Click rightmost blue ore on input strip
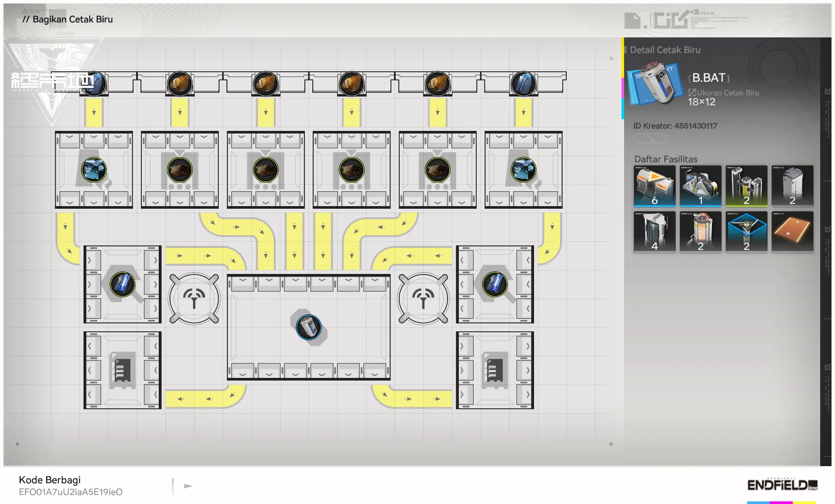Viewport: 835px width, 504px height. point(524,83)
